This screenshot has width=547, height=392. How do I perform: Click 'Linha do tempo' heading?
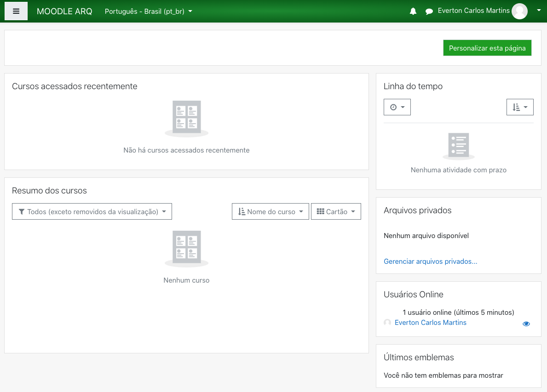tap(413, 86)
